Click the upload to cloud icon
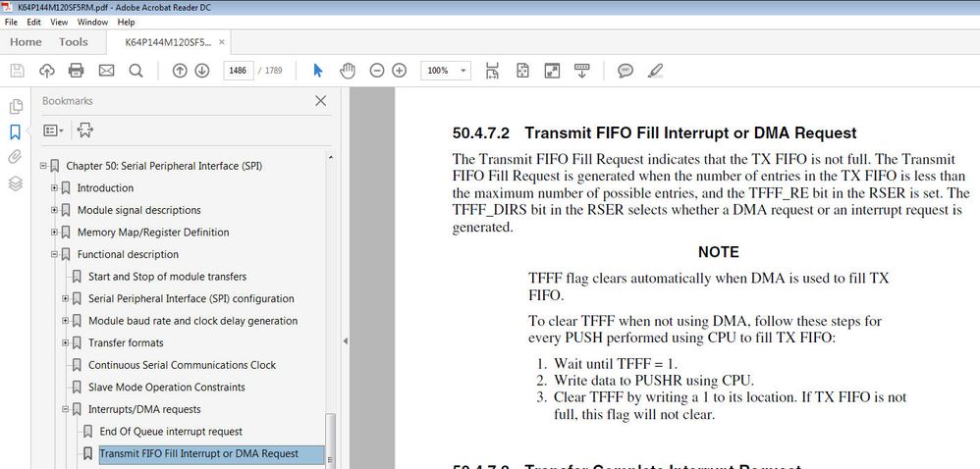980x469 pixels. click(x=47, y=71)
